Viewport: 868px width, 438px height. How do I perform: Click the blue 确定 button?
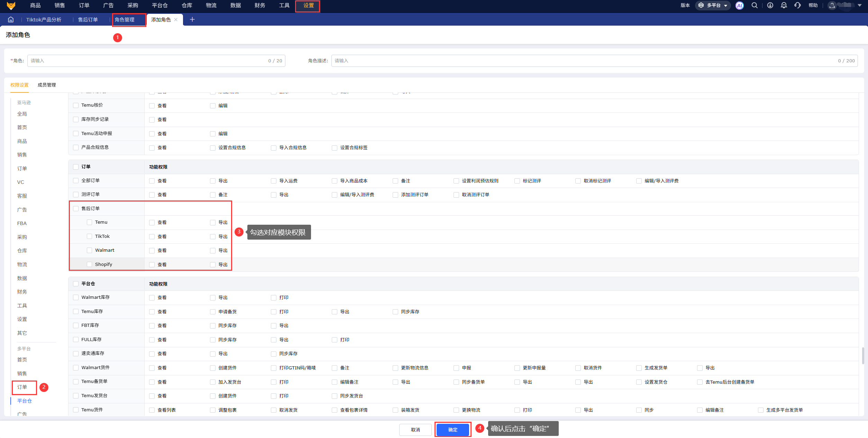click(x=453, y=430)
